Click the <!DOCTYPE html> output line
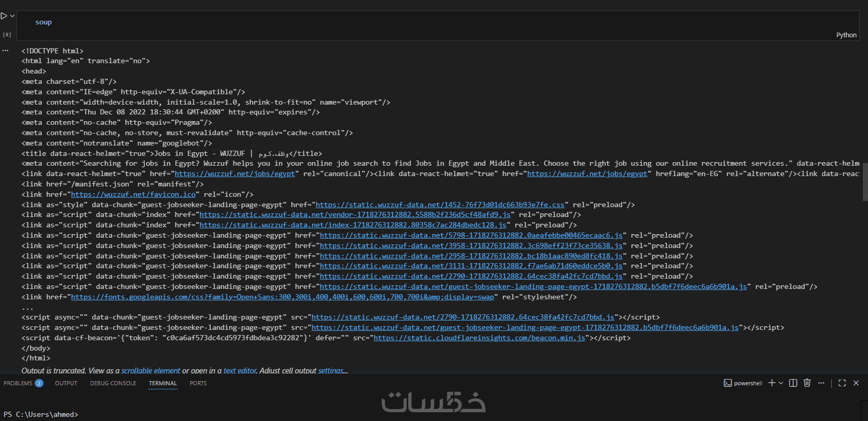Screen dimensions: 868x421 [52, 51]
